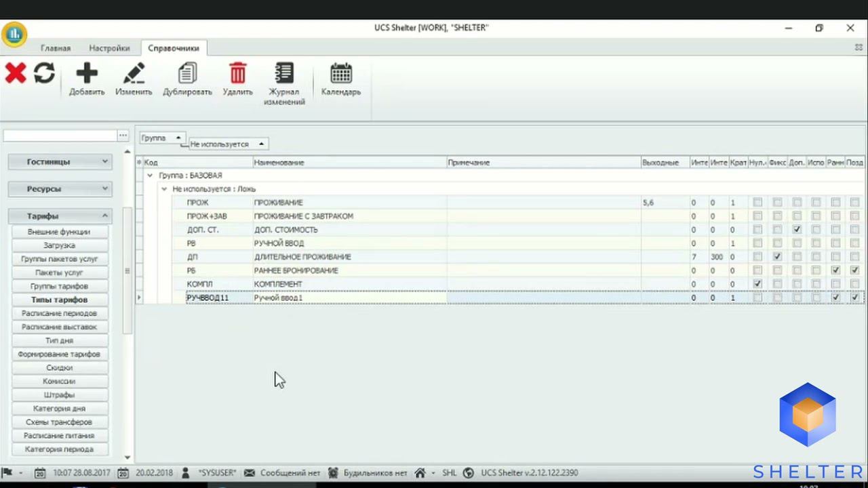868x488 pixels.
Task: Toggle Нул. checkbox for ПРОЖИВАНИЕ row
Action: point(757,203)
